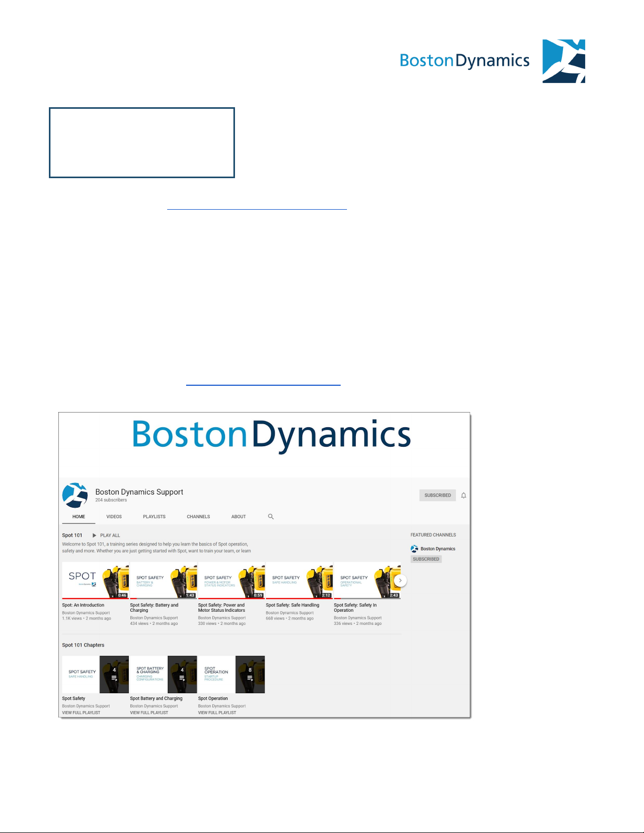Viewport: 644px width, 833px height.
Task: Open VIEW FULL PLAYLIST under Spot Battery and Charging
Action: coord(149,713)
